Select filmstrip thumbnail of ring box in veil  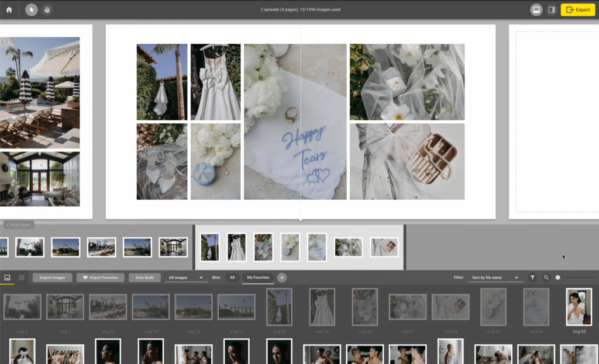pyautogui.click(x=349, y=247)
